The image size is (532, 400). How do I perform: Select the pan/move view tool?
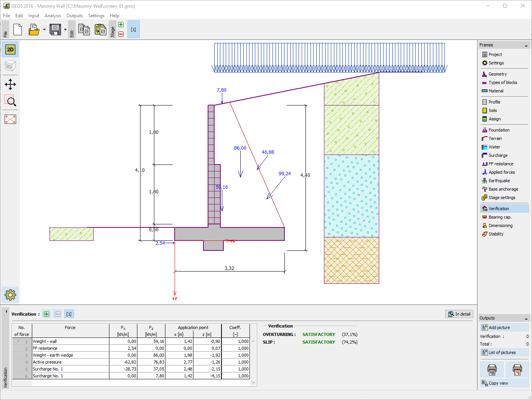(x=10, y=84)
